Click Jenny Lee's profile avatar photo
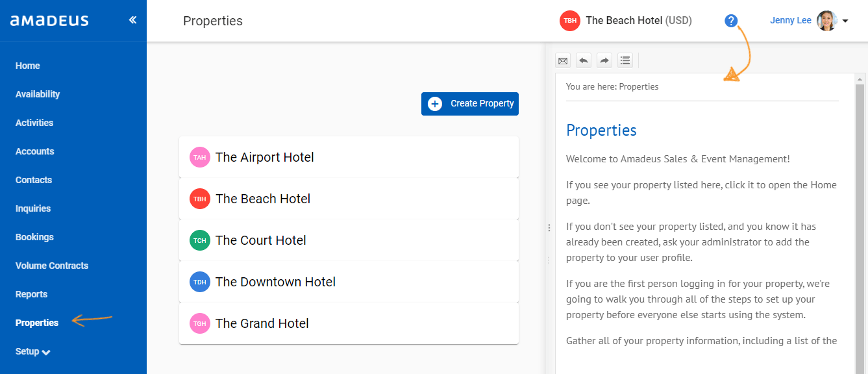Viewport: 868px width, 374px height. click(827, 21)
